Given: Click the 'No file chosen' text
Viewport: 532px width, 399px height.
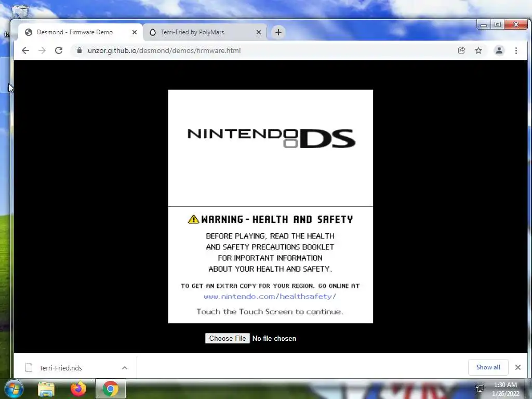Looking at the screenshot, I should (274, 338).
